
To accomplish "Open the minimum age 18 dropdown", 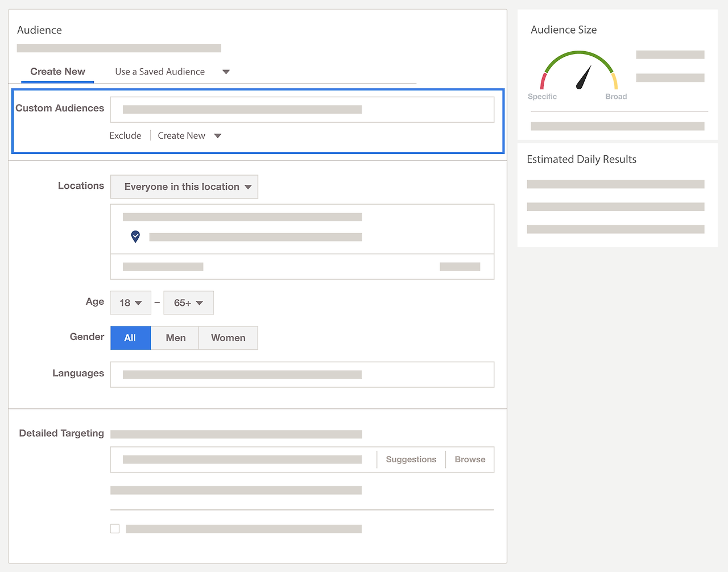I will click(131, 303).
